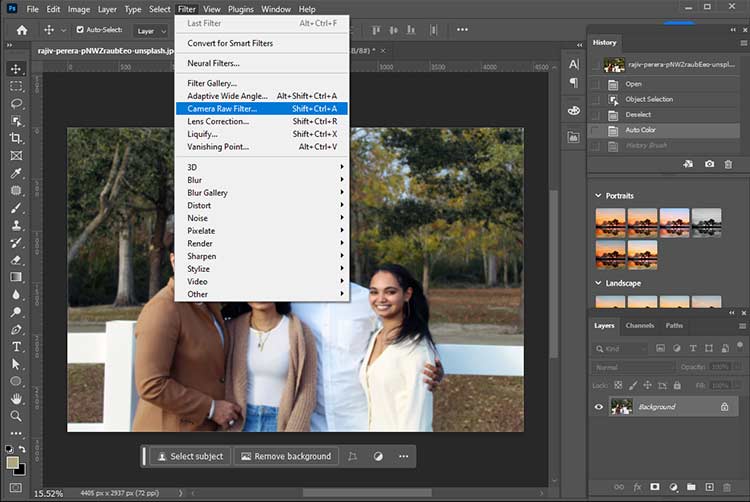Add layer mask icon in Layers panel
This screenshot has height=502, width=750.
click(x=655, y=487)
